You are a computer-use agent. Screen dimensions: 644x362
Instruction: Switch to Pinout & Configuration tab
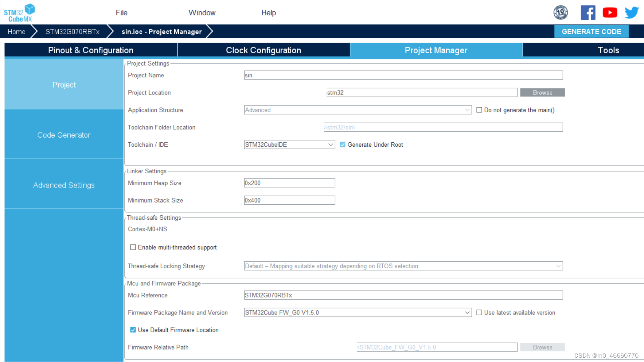click(x=91, y=50)
